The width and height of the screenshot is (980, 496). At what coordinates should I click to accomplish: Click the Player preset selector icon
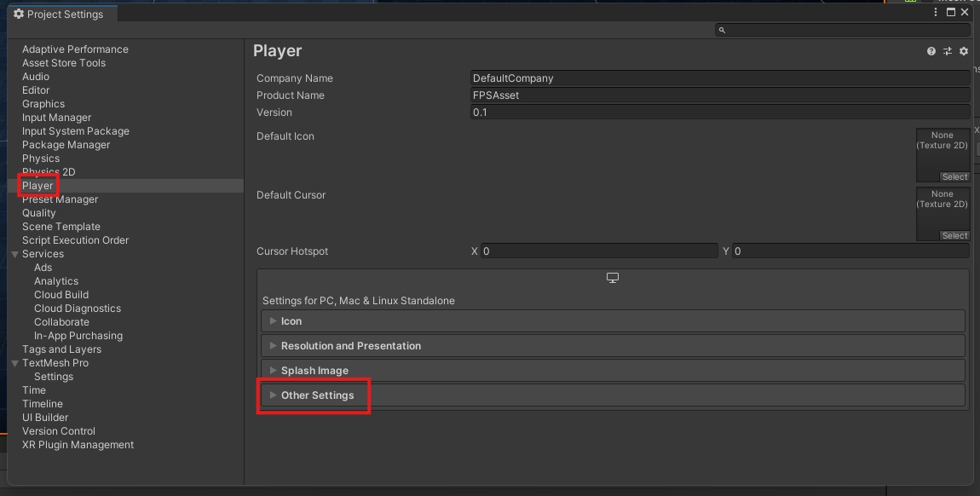pyautogui.click(x=947, y=51)
